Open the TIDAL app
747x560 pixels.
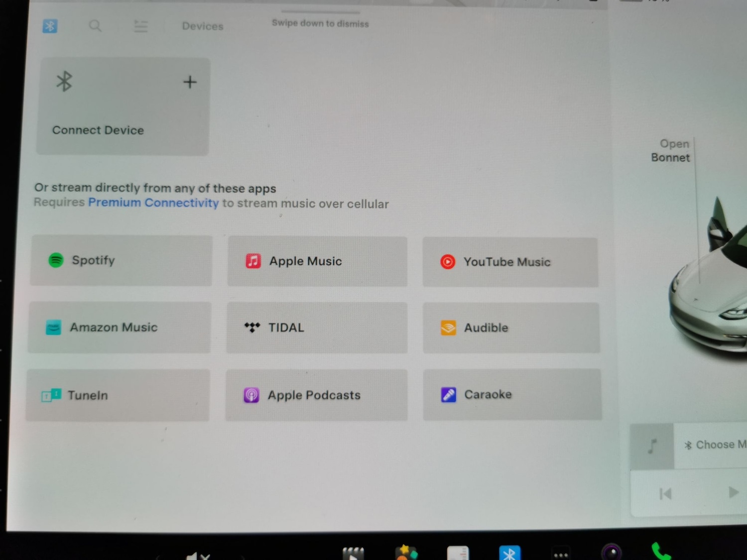tap(317, 328)
